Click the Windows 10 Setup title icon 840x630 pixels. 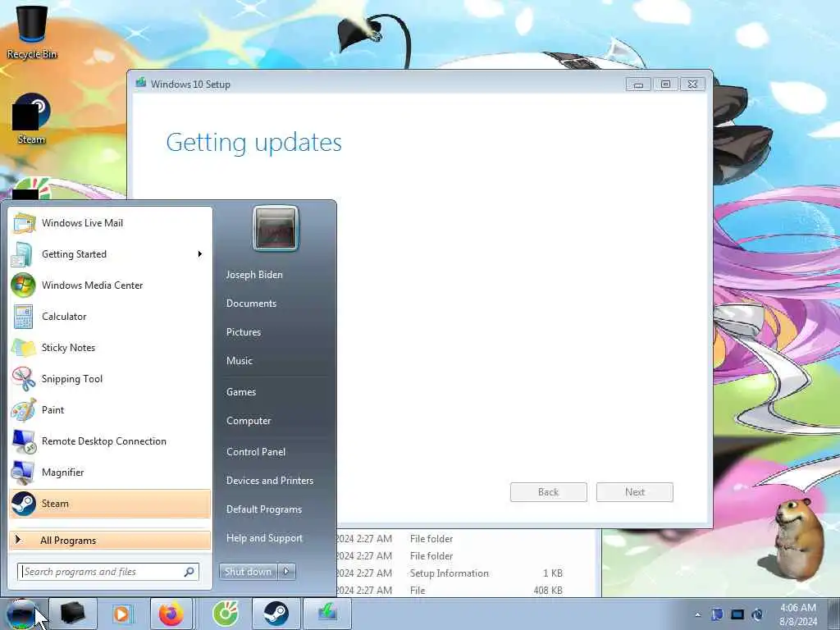(141, 83)
